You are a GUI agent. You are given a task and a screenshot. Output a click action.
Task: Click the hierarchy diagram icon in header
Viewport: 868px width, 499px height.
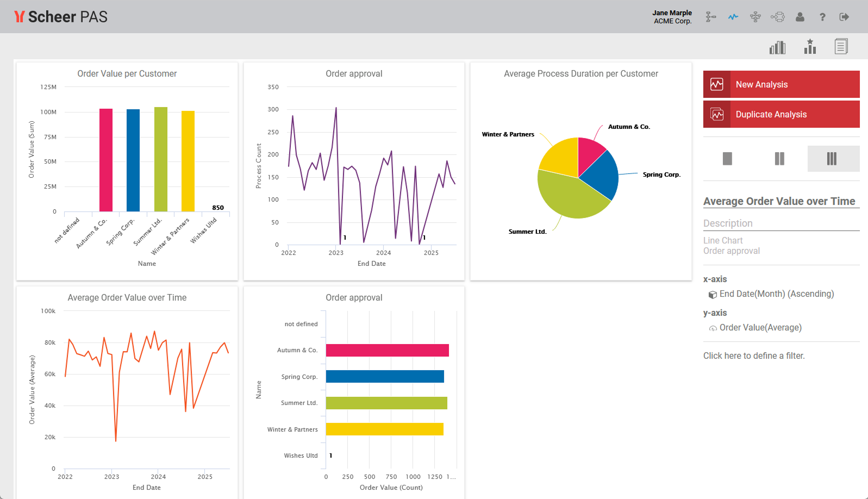[x=755, y=17]
